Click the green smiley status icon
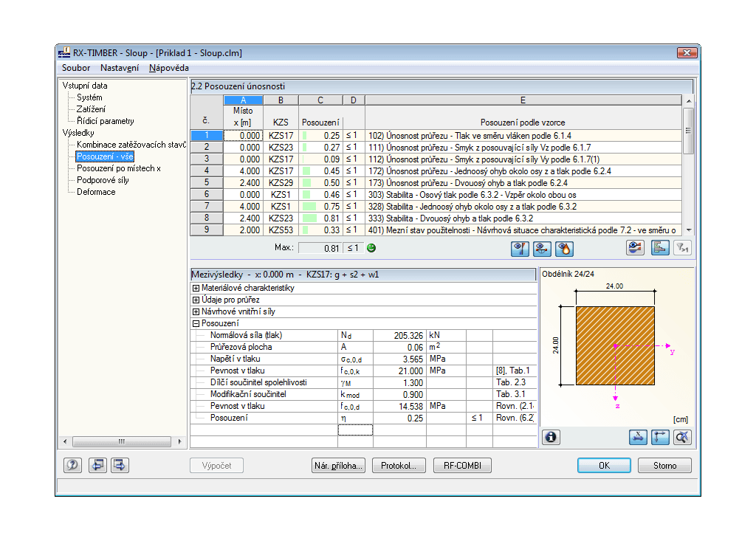The width and height of the screenshot is (756, 541). tap(371, 248)
